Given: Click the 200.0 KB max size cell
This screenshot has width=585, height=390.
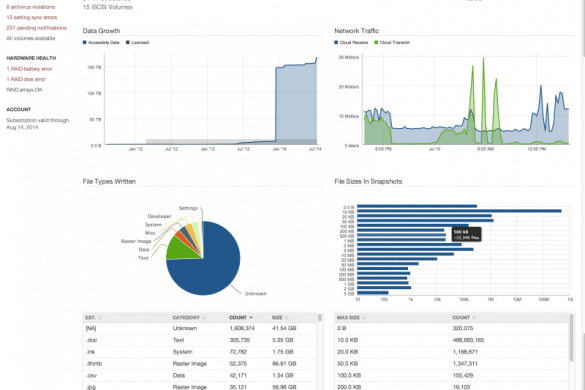Looking at the screenshot, I should (349, 387).
